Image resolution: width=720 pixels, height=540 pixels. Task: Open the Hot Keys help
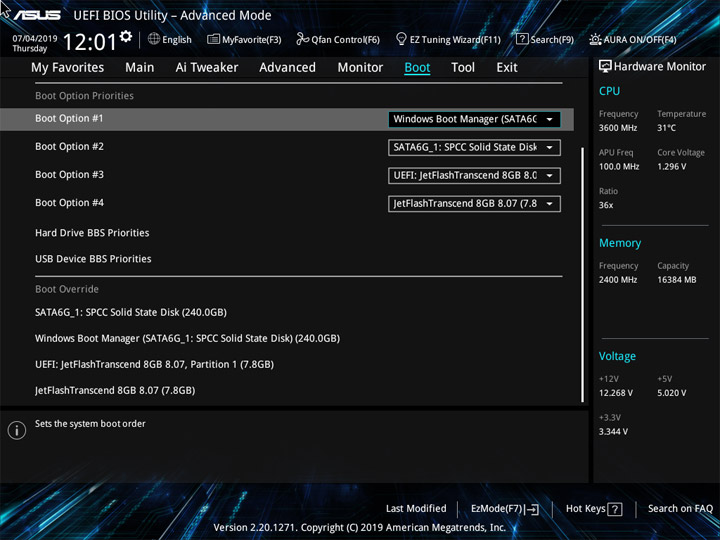tap(594, 509)
